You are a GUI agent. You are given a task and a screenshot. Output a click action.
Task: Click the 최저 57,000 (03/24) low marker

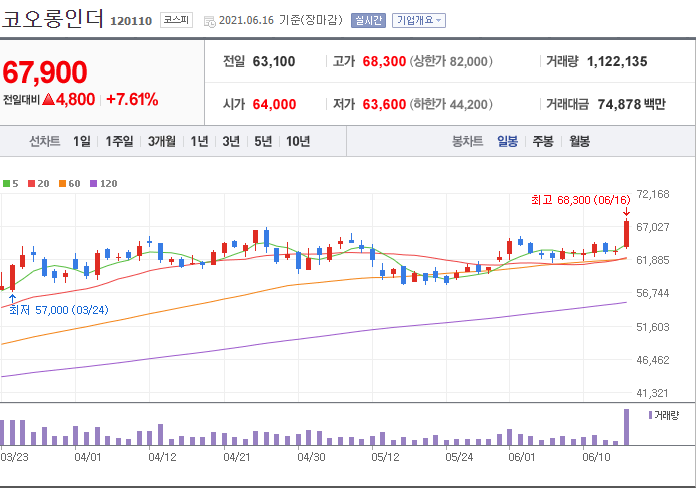(59, 310)
